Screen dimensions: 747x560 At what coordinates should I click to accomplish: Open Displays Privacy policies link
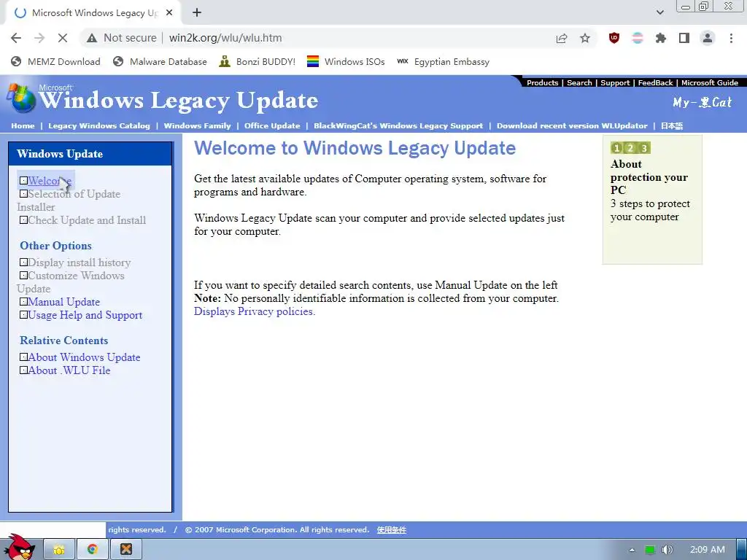pyautogui.click(x=255, y=311)
